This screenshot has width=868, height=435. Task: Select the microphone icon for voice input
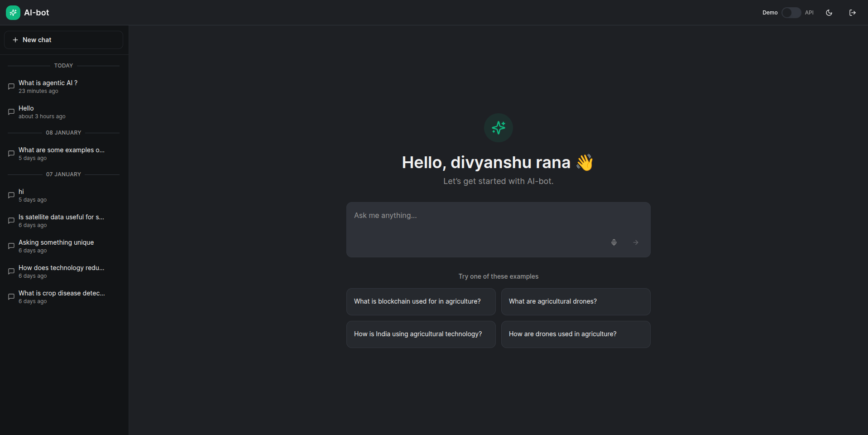coord(614,242)
